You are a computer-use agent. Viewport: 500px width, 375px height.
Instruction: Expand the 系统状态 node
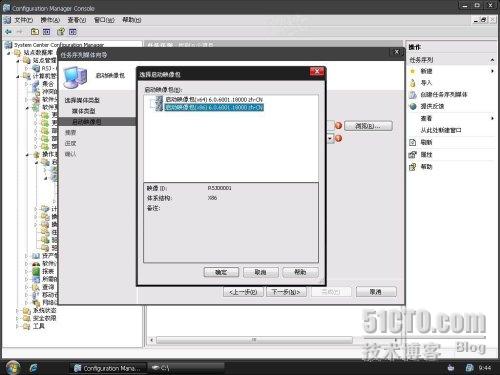click(18, 310)
